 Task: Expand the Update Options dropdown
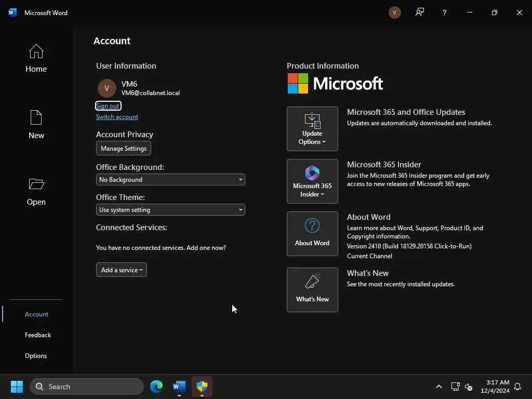(312, 129)
